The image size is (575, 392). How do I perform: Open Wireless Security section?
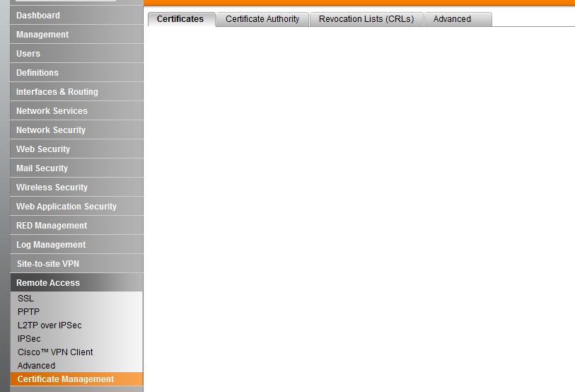(52, 188)
